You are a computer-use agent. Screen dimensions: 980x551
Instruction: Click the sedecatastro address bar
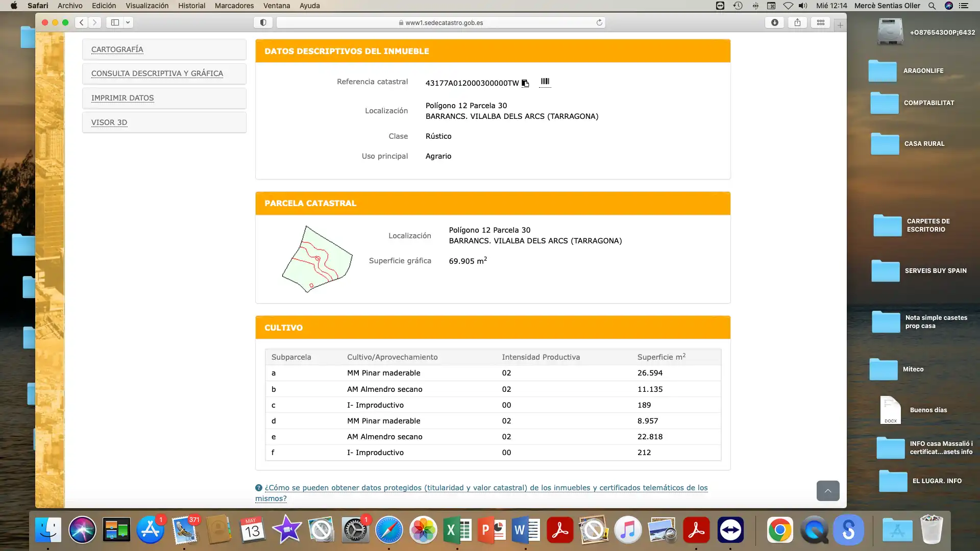pos(441,22)
